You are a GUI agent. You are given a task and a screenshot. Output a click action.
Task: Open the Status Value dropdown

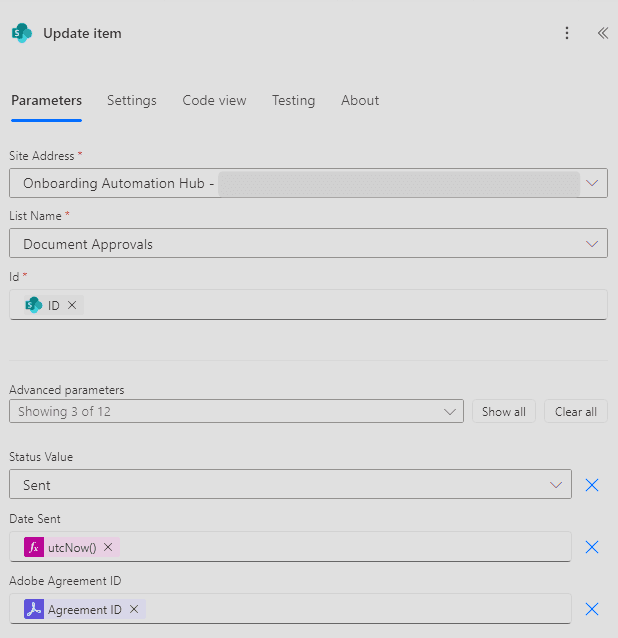click(556, 485)
